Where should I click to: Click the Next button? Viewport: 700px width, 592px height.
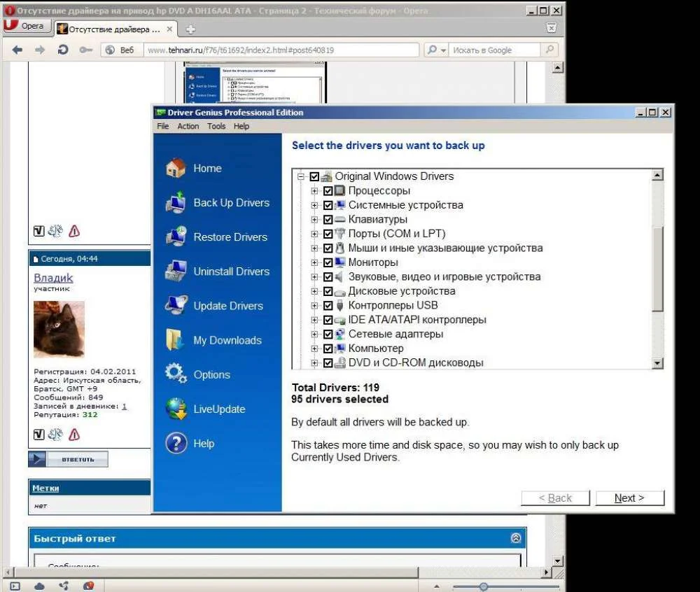[629, 498]
